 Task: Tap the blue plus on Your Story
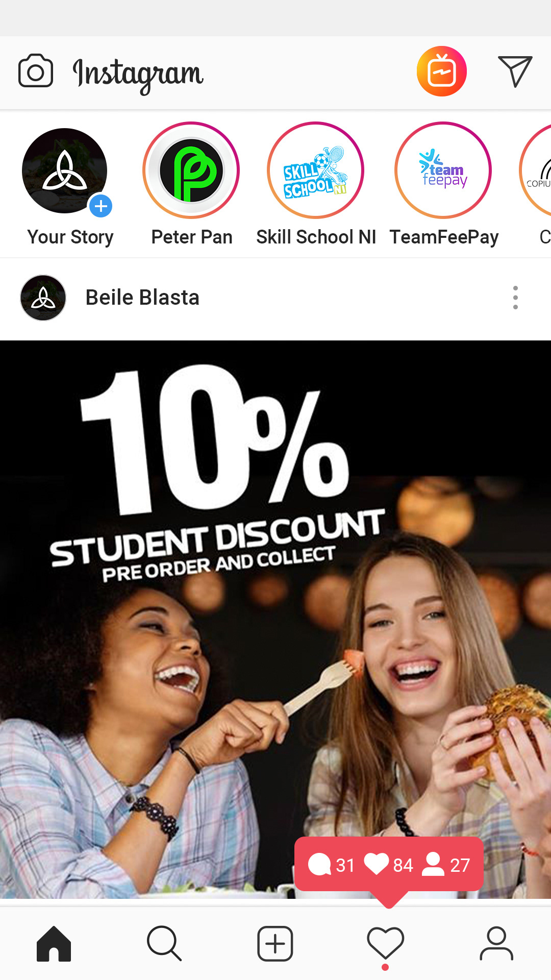tap(101, 206)
